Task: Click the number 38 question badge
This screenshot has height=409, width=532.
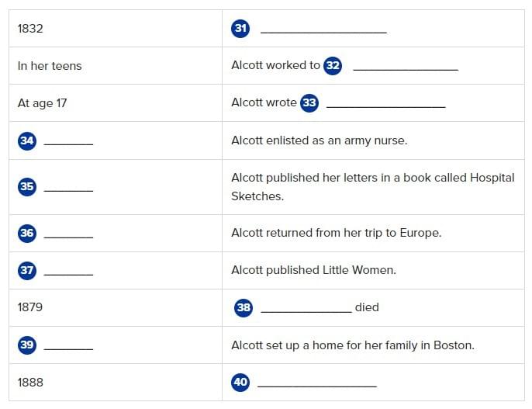Action: pos(244,307)
